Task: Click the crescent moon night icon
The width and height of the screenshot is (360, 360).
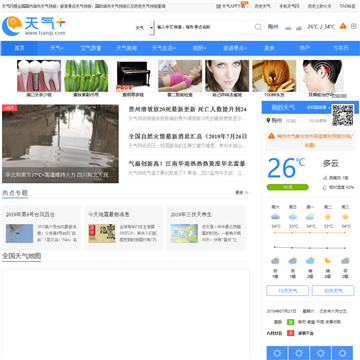Action: 328,260
